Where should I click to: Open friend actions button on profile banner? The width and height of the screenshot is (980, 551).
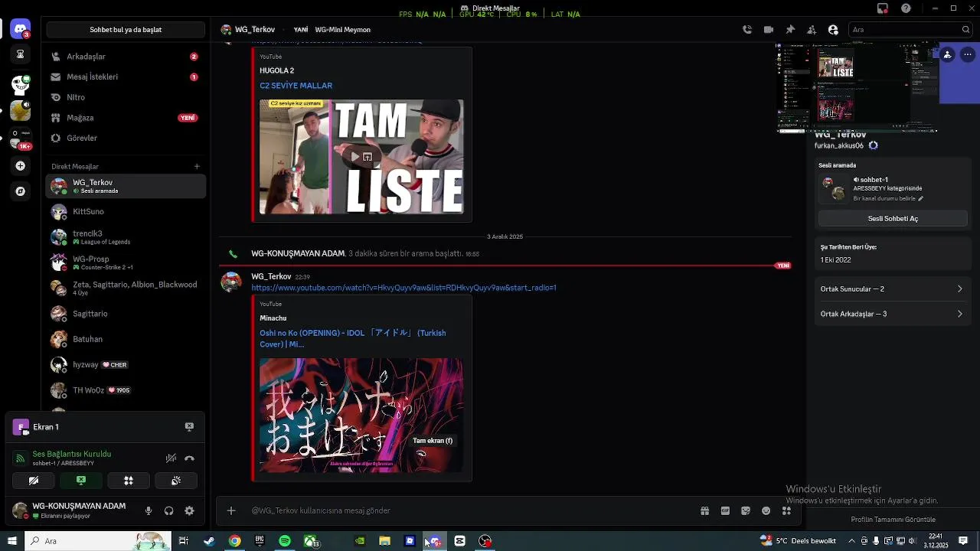pyautogui.click(x=948, y=54)
